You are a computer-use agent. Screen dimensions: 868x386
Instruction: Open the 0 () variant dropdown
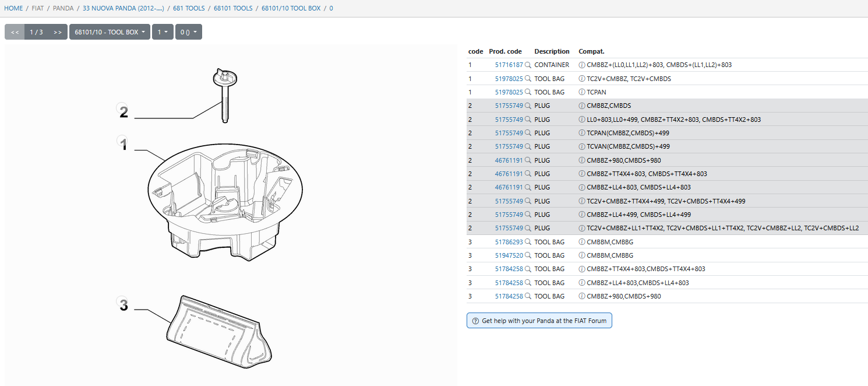pos(189,32)
